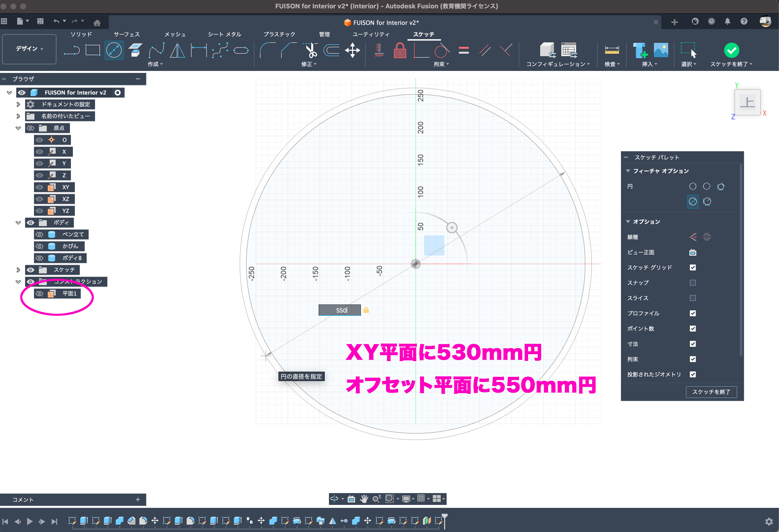The image size is (779, 532).
Task: Expand the スケッチ folder in browser
Action: pyautogui.click(x=18, y=270)
